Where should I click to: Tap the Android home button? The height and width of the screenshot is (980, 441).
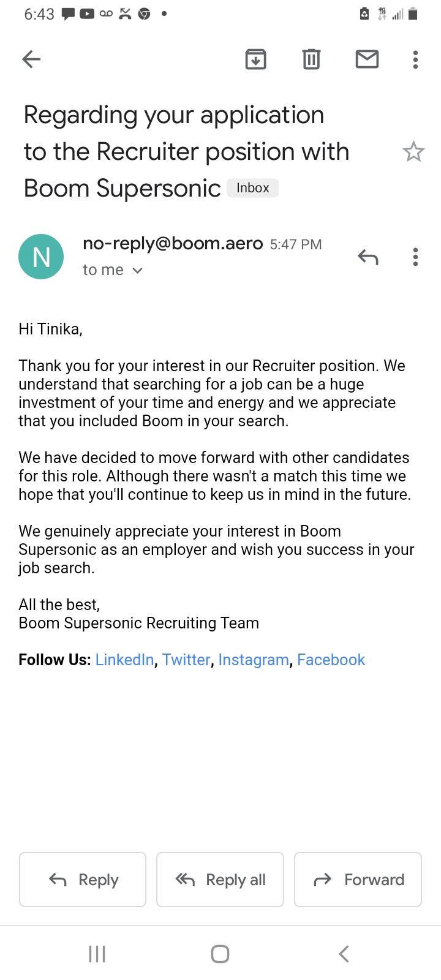[x=220, y=954]
